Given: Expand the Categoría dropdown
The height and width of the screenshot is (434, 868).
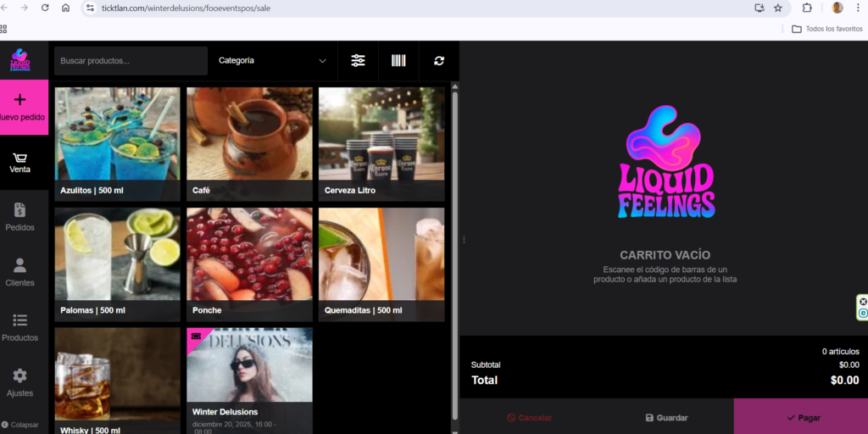Looking at the screenshot, I should (x=272, y=60).
